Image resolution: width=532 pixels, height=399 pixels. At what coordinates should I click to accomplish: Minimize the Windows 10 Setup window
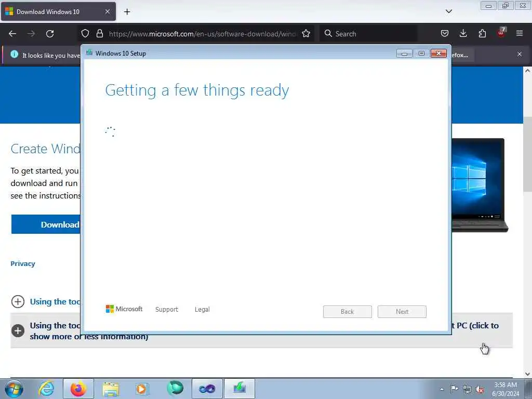click(x=404, y=54)
